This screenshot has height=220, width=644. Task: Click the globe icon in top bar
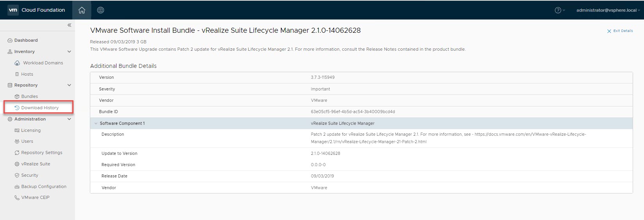[x=100, y=10]
